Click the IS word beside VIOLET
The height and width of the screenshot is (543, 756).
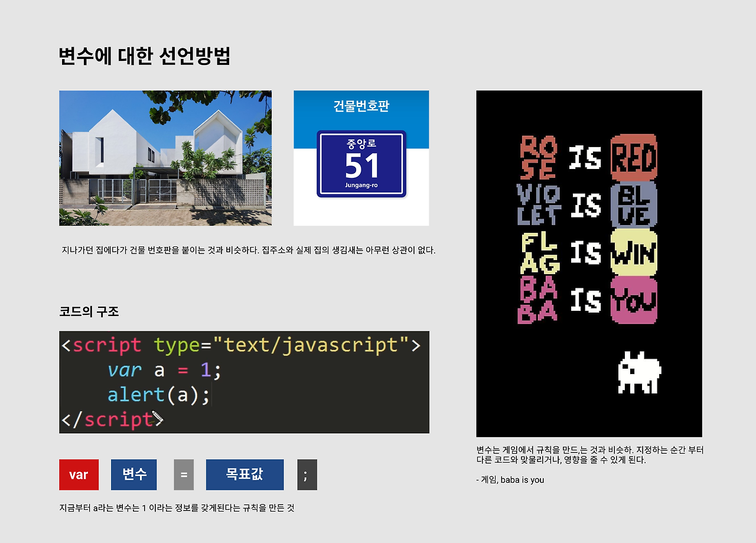pos(585,205)
